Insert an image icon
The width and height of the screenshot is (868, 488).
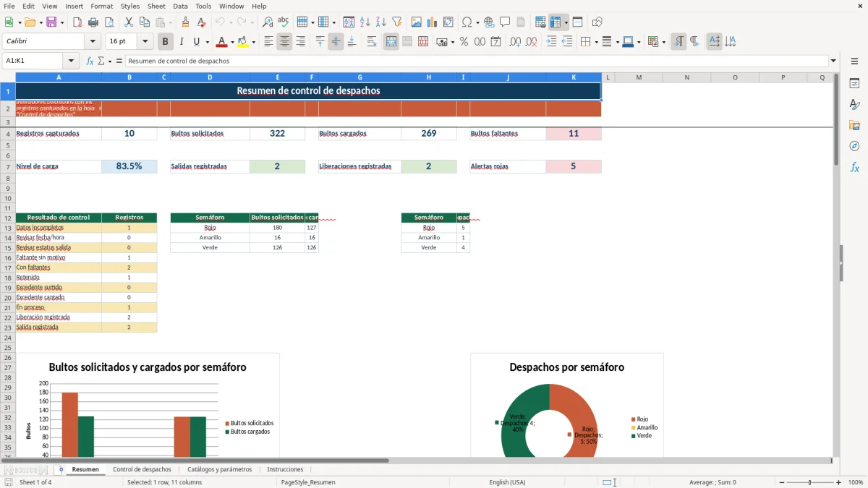417,22
